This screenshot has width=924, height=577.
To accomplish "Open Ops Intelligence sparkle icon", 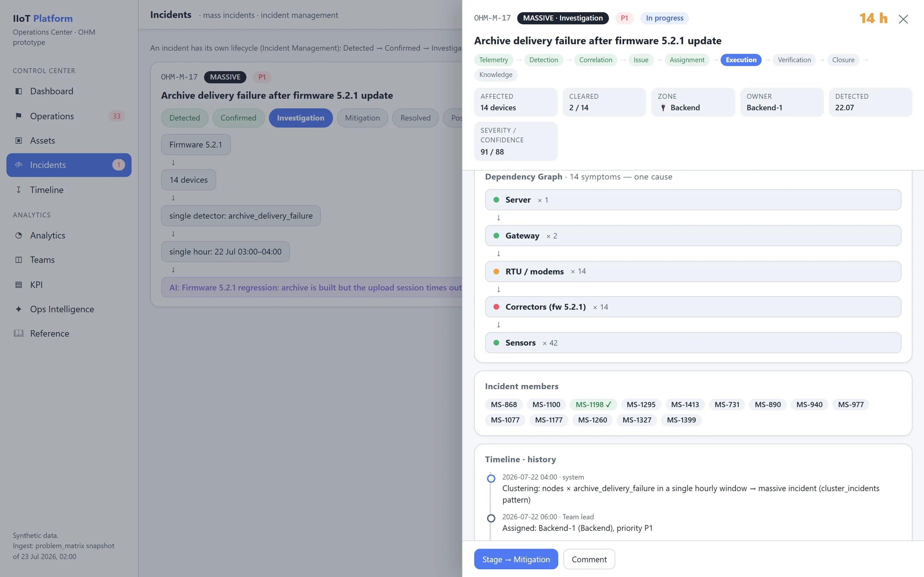I will tap(18, 309).
